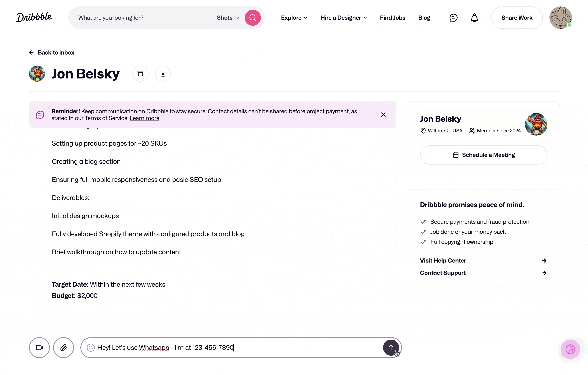Click the Schedule a Meeting button
Image resolution: width=588 pixels, height=375 pixels.
click(x=483, y=155)
